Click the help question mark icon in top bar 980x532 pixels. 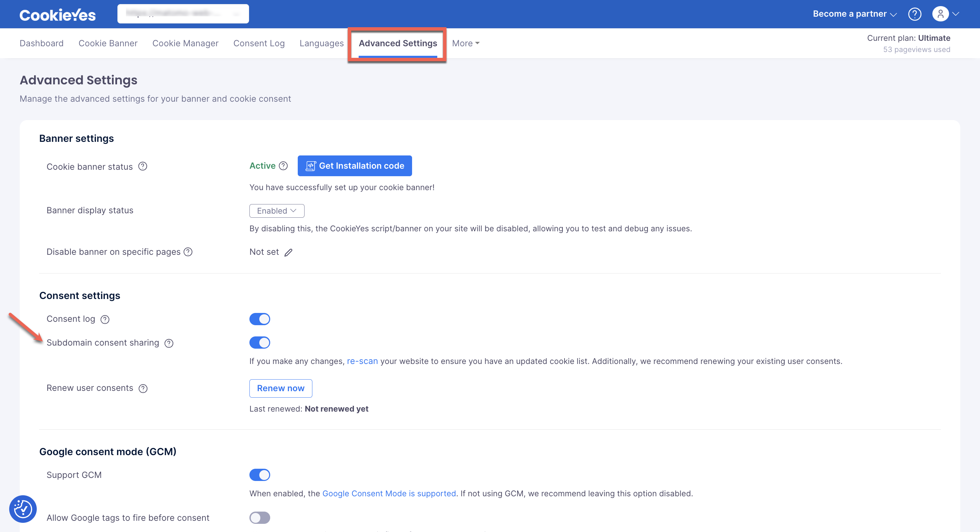click(915, 14)
